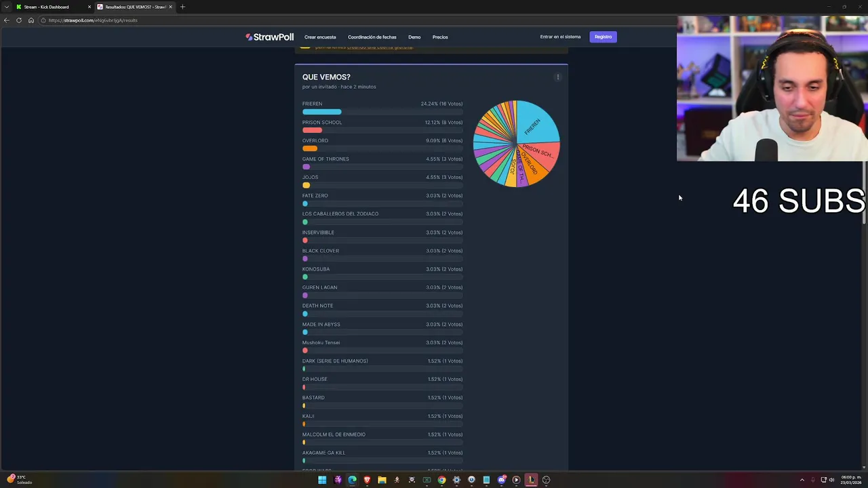Open the Windows Start menu
The image size is (868, 488).
pos(322,480)
